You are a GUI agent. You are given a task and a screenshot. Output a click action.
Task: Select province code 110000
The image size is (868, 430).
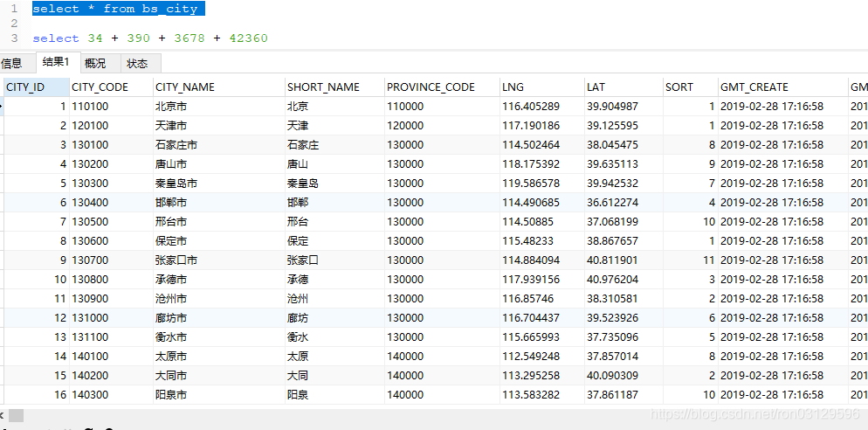[x=442, y=107]
